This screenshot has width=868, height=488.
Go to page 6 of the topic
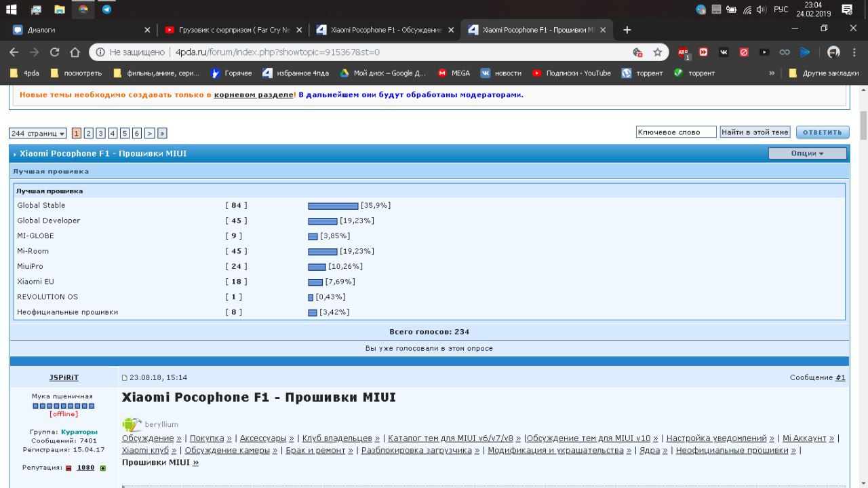coord(137,133)
